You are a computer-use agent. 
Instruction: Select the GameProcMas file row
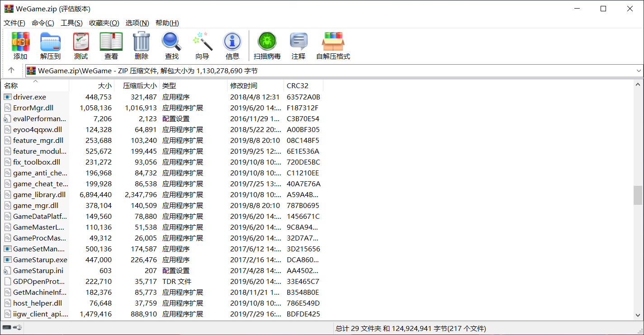(162, 238)
